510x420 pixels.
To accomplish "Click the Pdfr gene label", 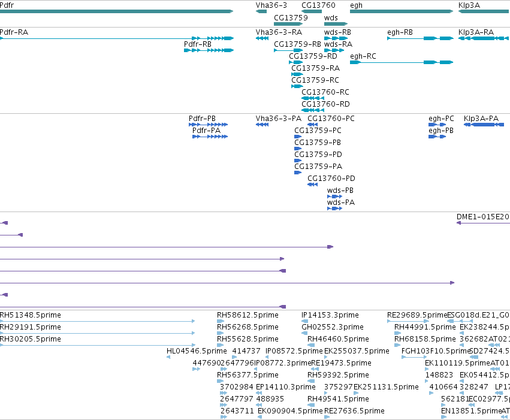I will (x=7, y=5).
